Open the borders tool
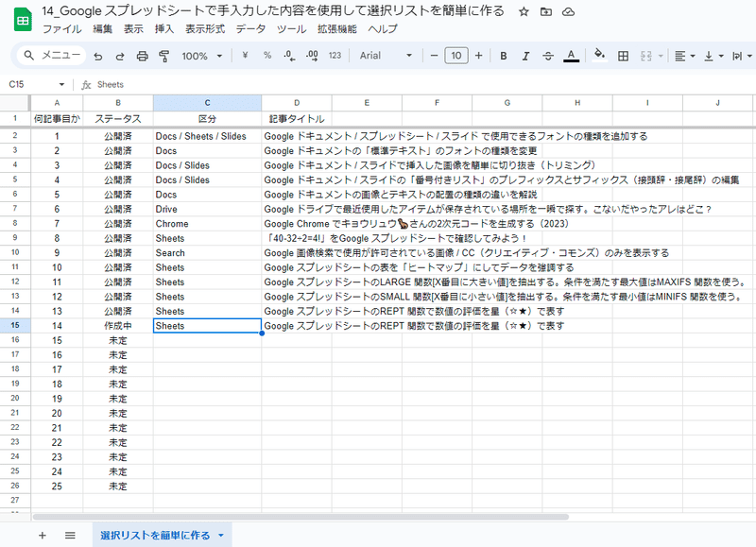This screenshot has height=547, width=756. click(623, 56)
